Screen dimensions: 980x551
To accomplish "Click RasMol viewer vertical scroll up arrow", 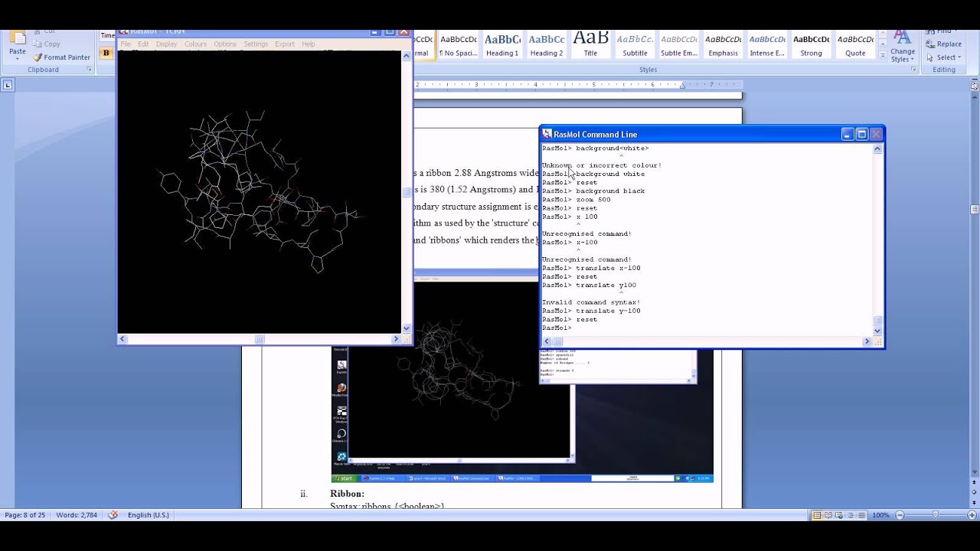I will point(407,56).
